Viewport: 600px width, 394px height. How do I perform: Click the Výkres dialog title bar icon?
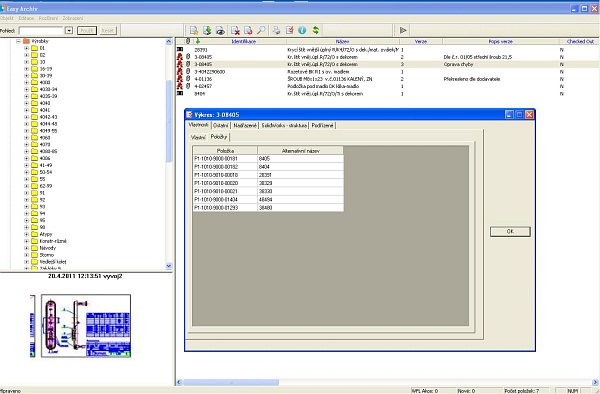(189, 114)
